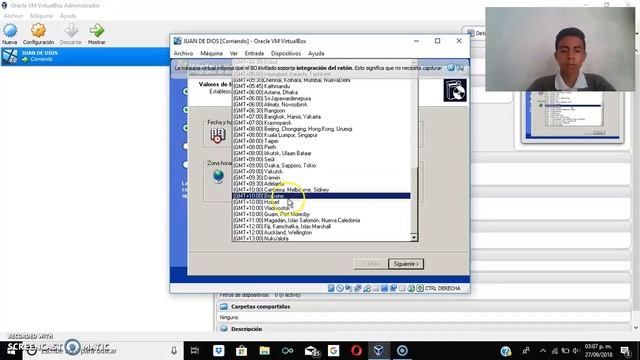The image size is (640, 360).
Task: Click optical drive icon in VM status bar
Action: (340, 288)
